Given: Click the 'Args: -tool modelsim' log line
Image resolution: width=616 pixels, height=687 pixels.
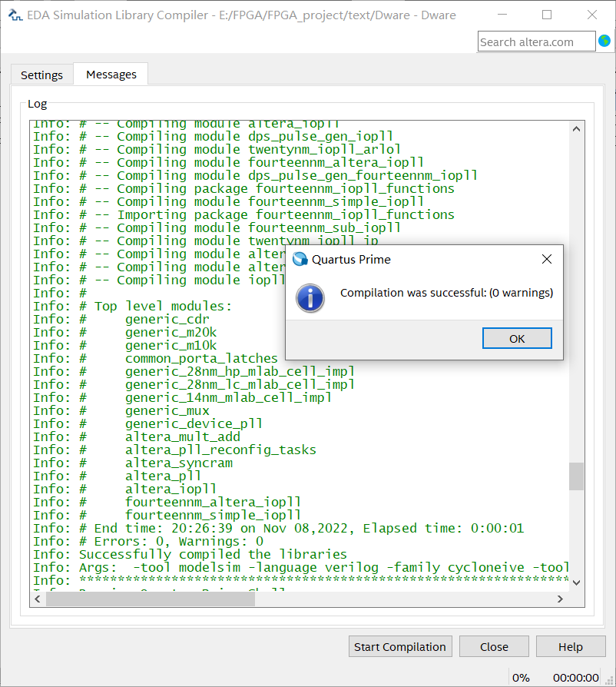Looking at the screenshot, I should coord(300,567).
